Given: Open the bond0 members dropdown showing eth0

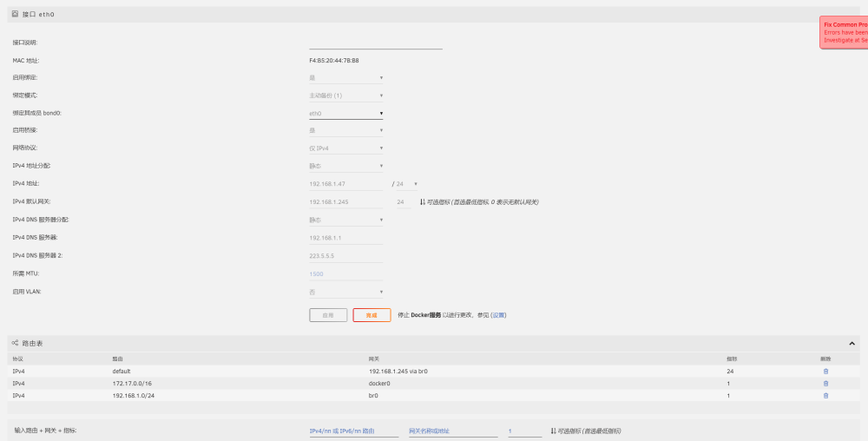Looking at the screenshot, I should pos(346,114).
